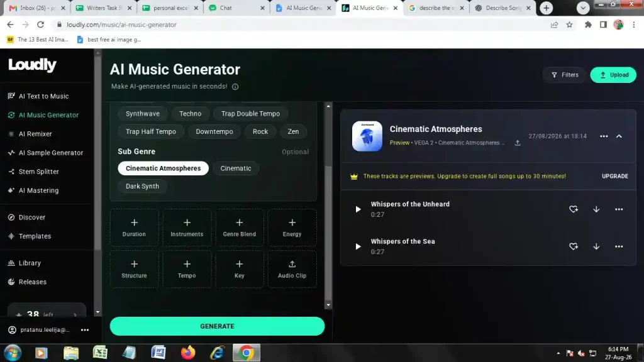This screenshot has height=362, width=644.
Task: Play Whispers of the Sea
Action: (x=358, y=246)
